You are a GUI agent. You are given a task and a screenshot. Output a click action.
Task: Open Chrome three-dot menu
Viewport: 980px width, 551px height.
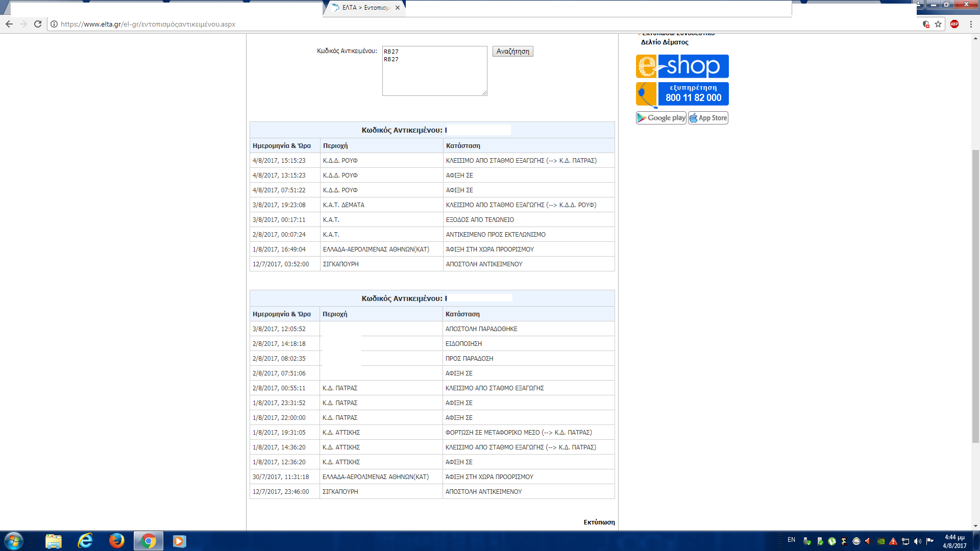pyautogui.click(x=971, y=24)
